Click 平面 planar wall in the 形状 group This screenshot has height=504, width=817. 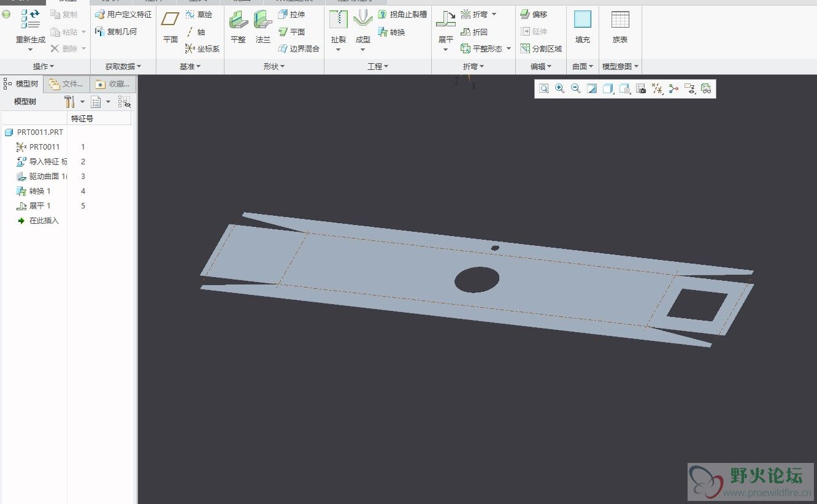tap(291, 31)
